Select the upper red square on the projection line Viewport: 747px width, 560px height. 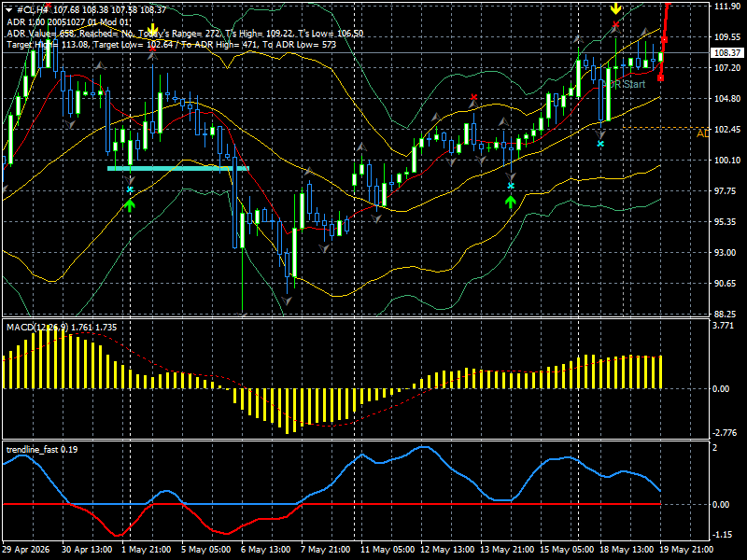coord(664,39)
